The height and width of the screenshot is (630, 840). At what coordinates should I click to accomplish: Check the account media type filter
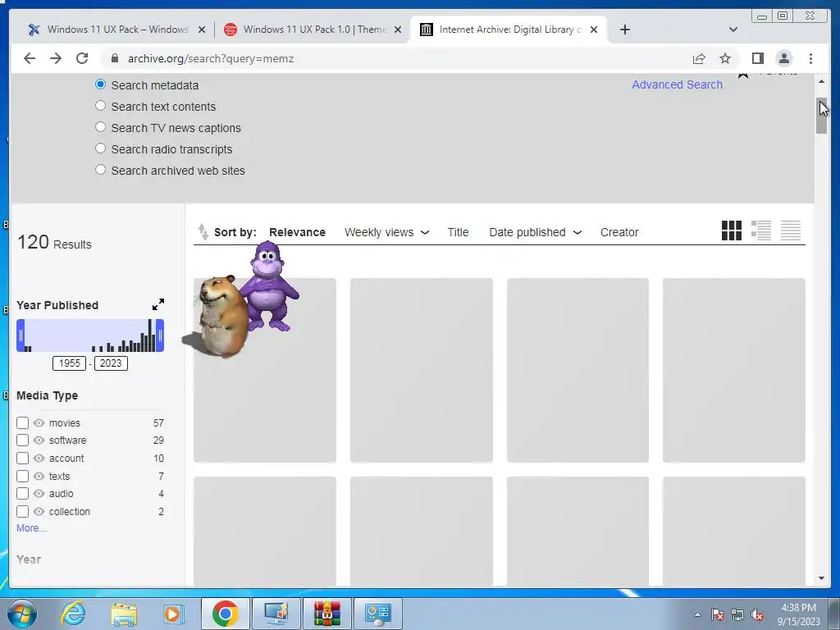[x=22, y=458]
